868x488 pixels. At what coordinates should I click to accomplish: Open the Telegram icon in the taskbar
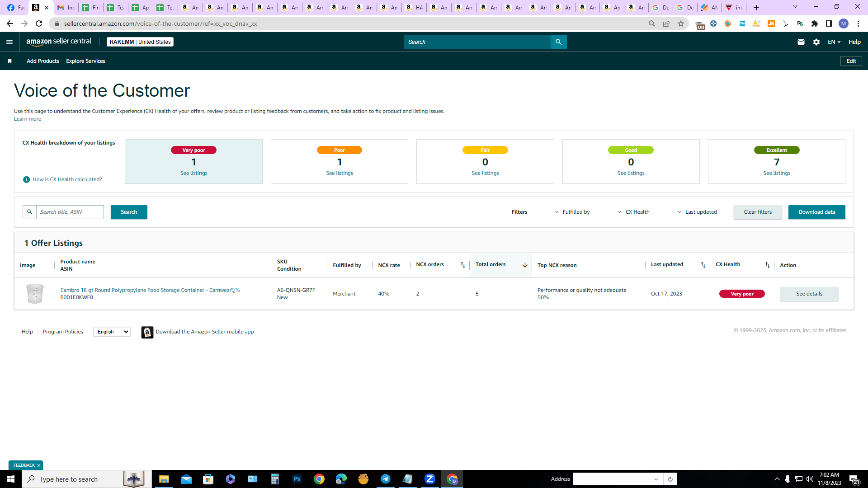tap(386, 479)
